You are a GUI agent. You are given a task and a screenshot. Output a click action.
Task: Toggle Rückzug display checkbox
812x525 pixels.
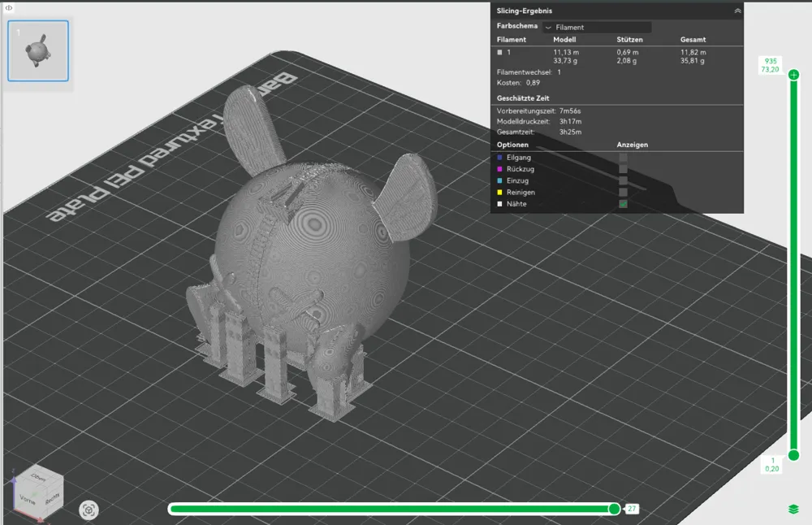[623, 169]
